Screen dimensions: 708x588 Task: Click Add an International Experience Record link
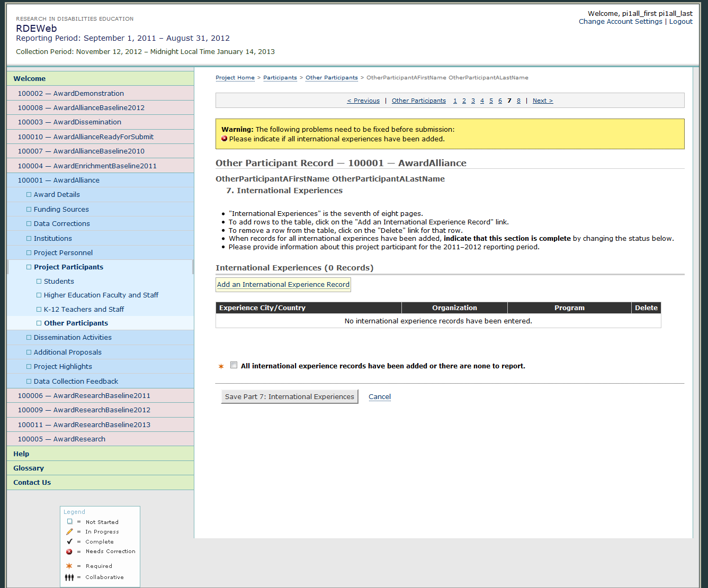point(283,285)
